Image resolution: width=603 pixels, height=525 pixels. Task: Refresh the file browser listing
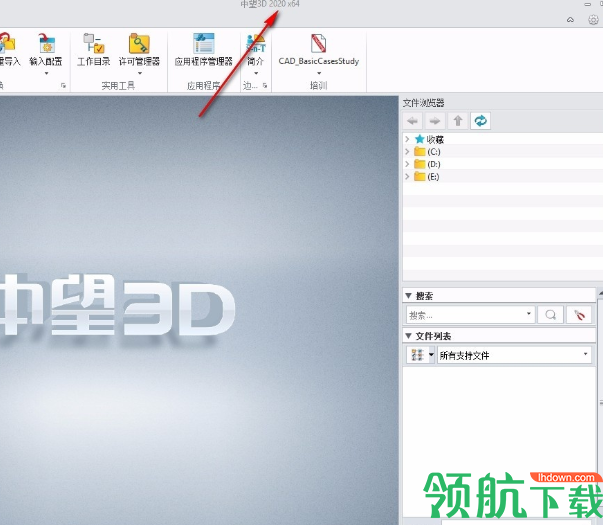point(480,121)
